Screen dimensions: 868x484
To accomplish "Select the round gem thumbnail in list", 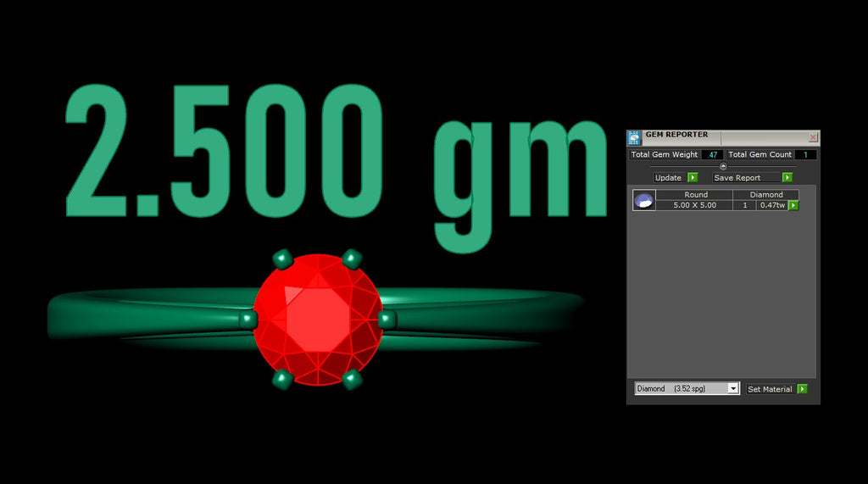I will coord(644,200).
